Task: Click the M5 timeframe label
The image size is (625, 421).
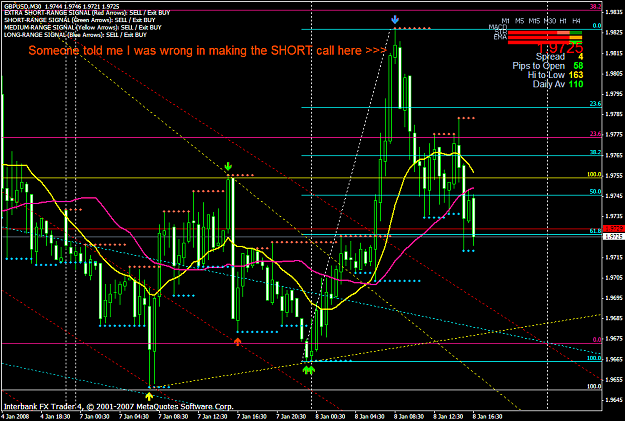Action: click(x=519, y=21)
